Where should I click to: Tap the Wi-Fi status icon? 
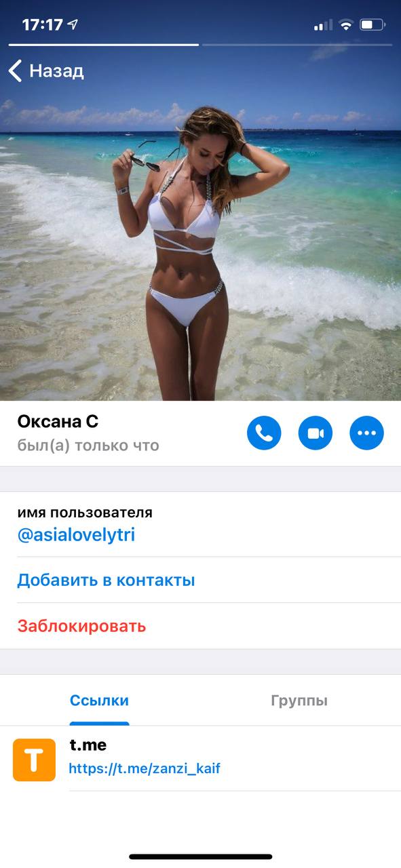click(x=346, y=25)
